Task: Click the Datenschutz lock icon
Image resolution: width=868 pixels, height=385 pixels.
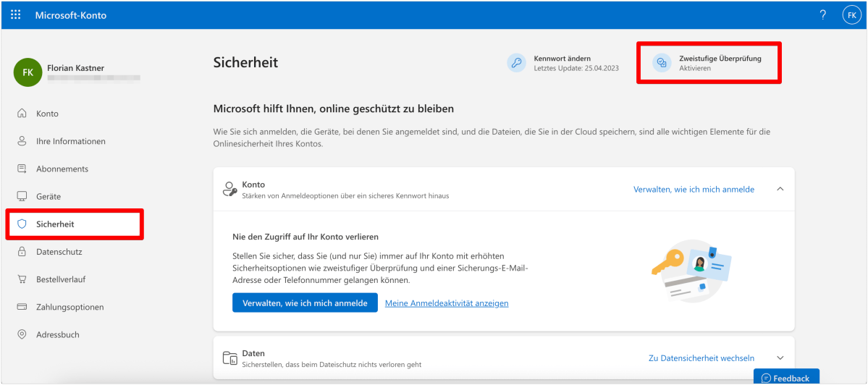Action: coord(22,252)
